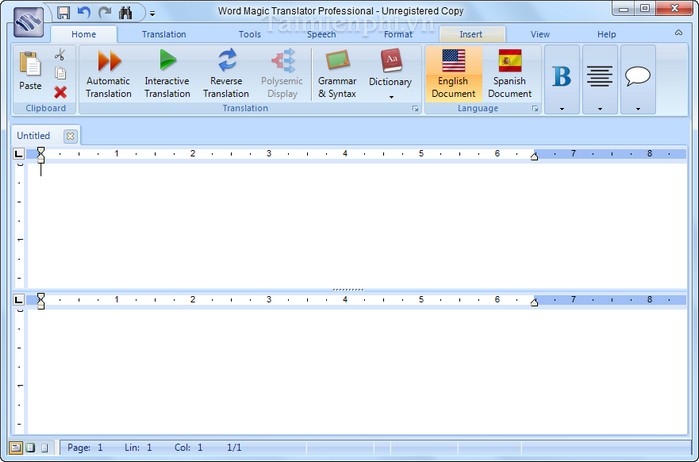Switch to second view mode in status bar
Image resolution: width=699 pixels, height=462 pixels.
pyautogui.click(x=30, y=447)
